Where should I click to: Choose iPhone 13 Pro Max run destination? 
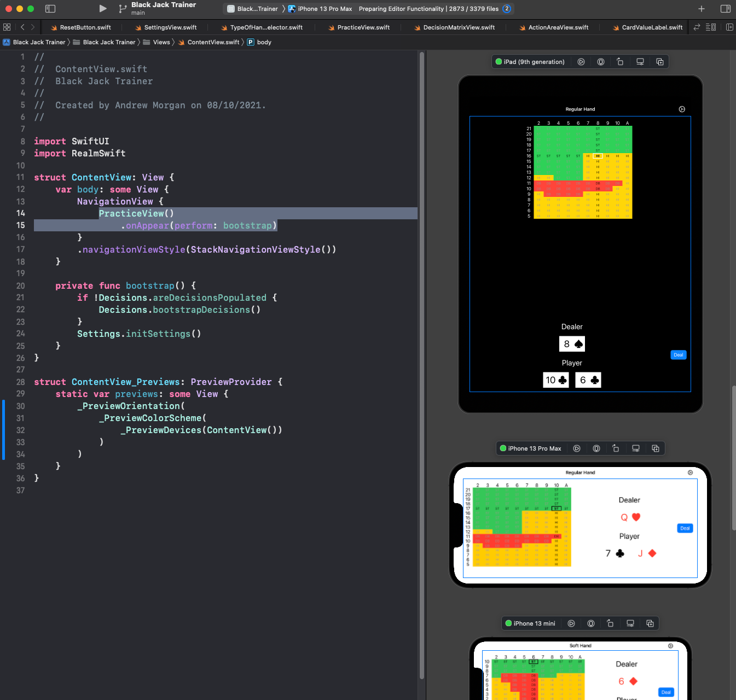tap(320, 9)
